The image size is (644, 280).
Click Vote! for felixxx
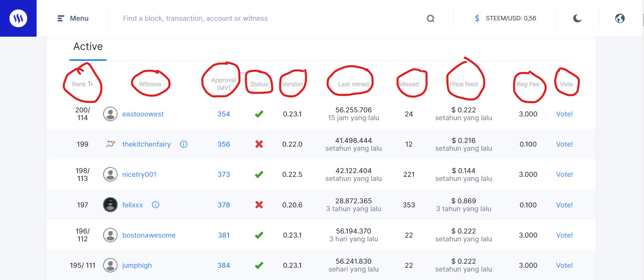click(x=564, y=205)
